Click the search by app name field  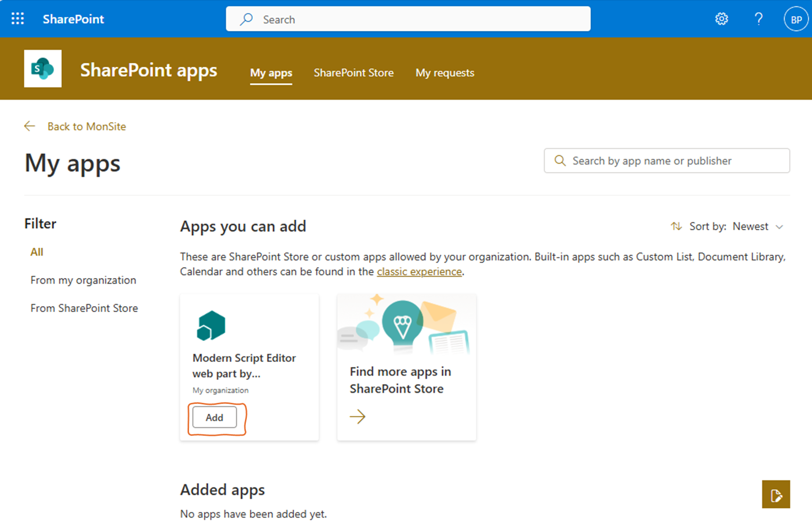pos(666,161)
